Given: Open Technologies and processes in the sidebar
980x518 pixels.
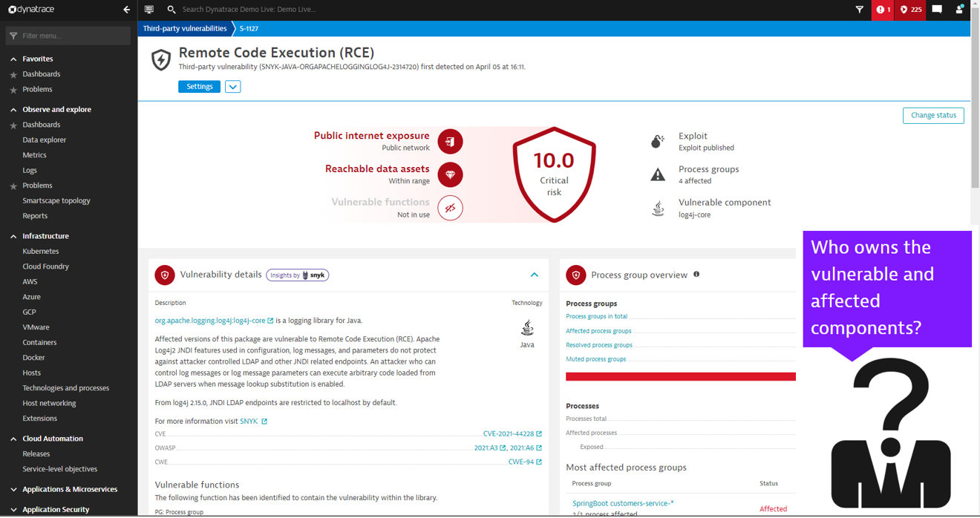Looking at the screenshot, I should (x=66, y=388).
